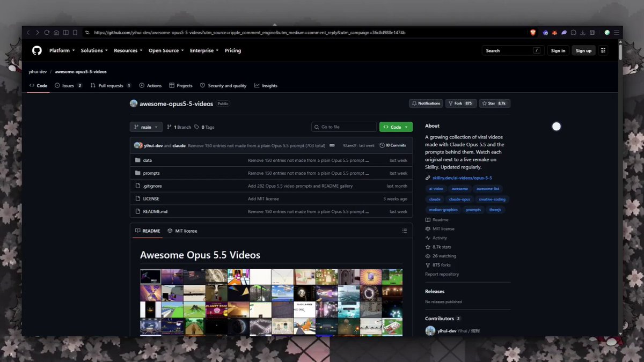The height and width of the screenshot is (362, 644).
Task: Click the bookmark icon in browser toolbar
Action: [x=75, y=33]
